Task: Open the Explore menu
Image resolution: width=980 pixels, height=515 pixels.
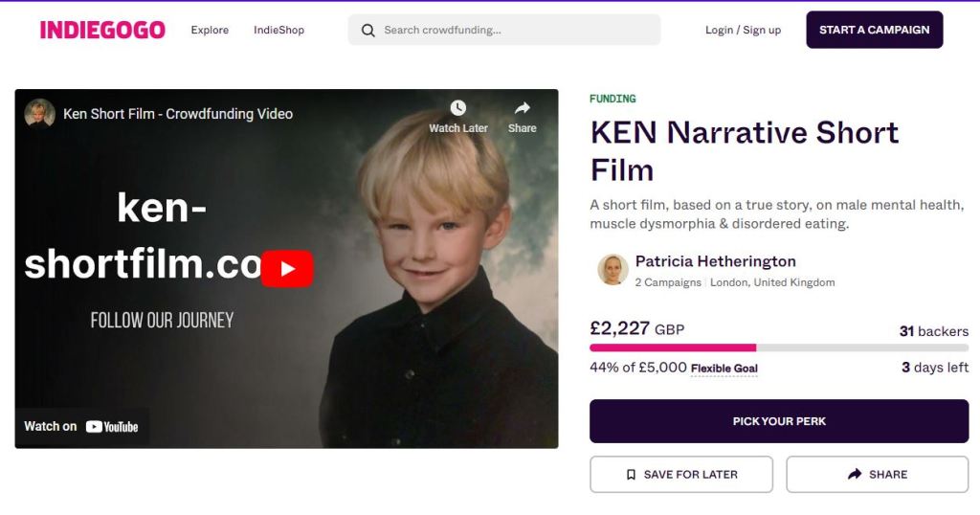Action: point(210,31)
